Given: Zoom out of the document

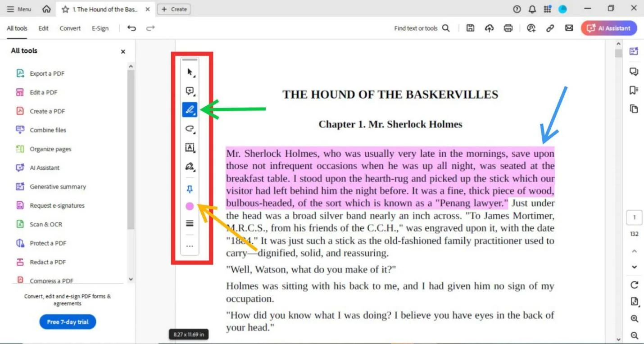Looking at the screenshot, I should 635,335.
